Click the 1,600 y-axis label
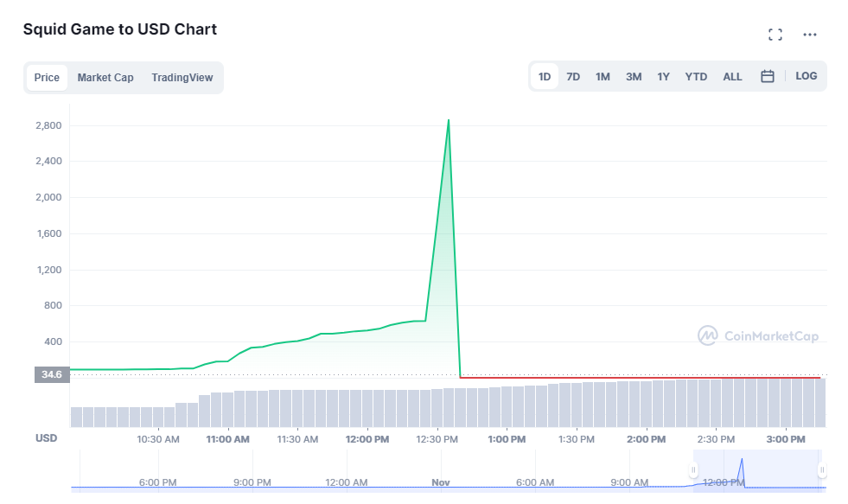 48,233
